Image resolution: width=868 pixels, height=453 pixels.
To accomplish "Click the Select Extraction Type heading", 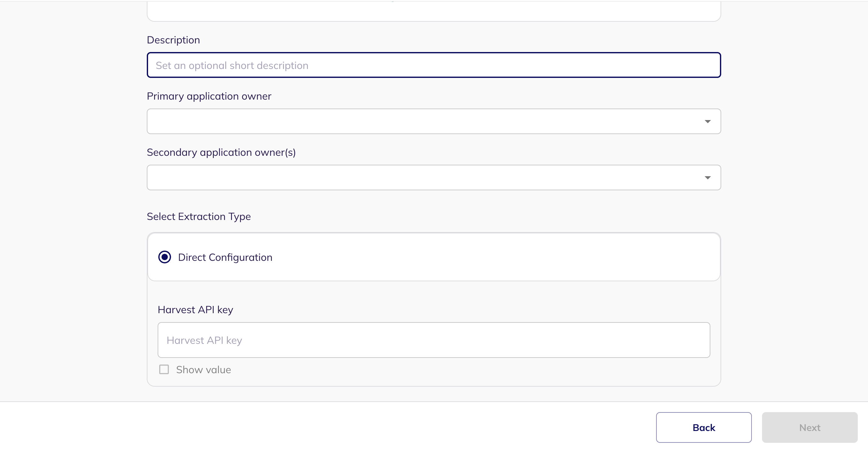I will 199,216.
